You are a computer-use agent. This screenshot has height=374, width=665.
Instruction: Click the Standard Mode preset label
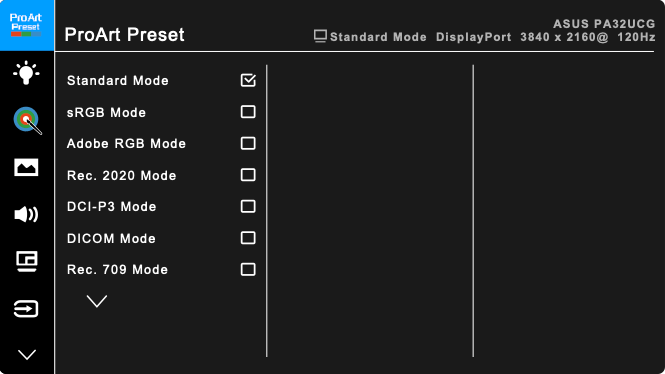tap(118, 81)
